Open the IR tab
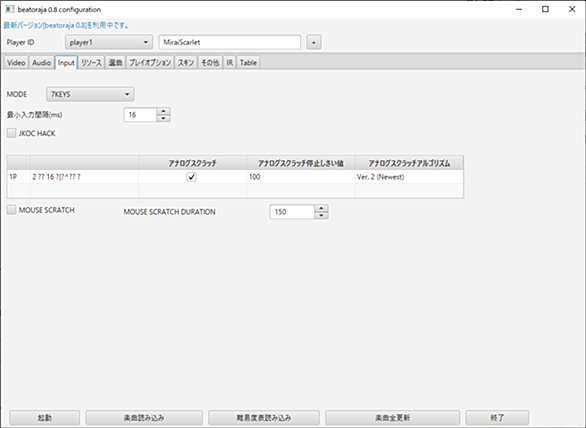The width and height of the screenshot is (586, 428). (229, 63)
